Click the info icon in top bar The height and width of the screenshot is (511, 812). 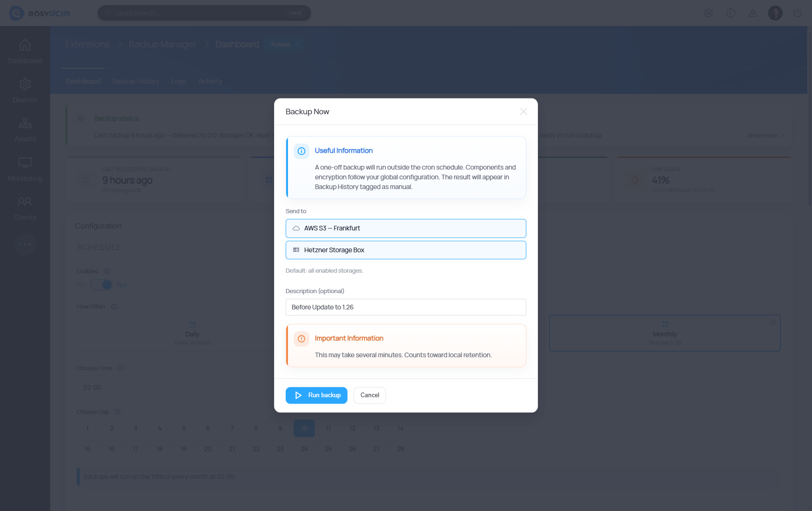click(731, 13)
